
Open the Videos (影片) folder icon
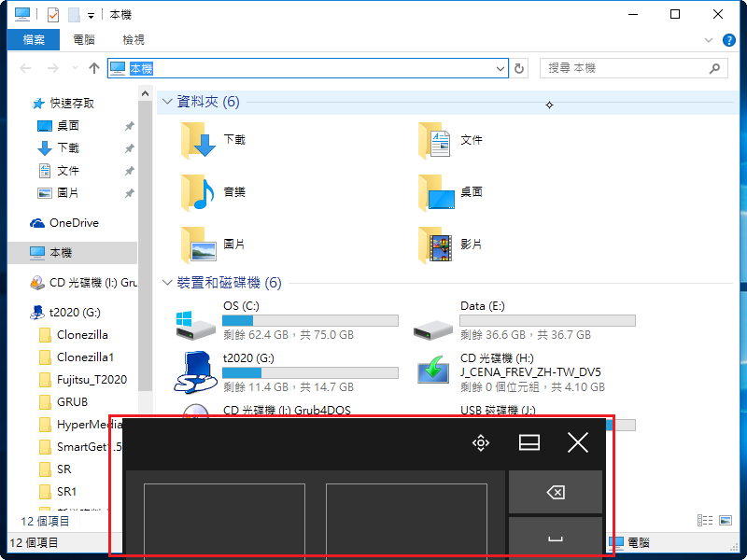coord(435,245)
